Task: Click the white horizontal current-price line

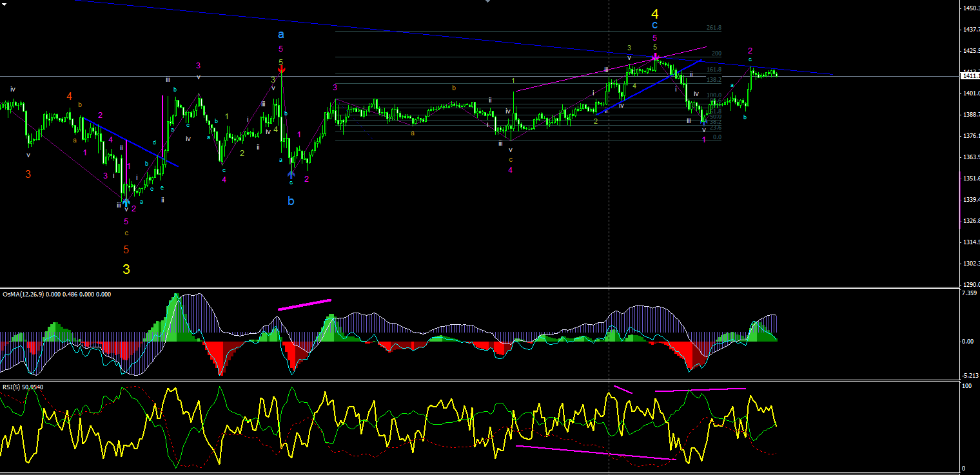Action: [480, 77]
